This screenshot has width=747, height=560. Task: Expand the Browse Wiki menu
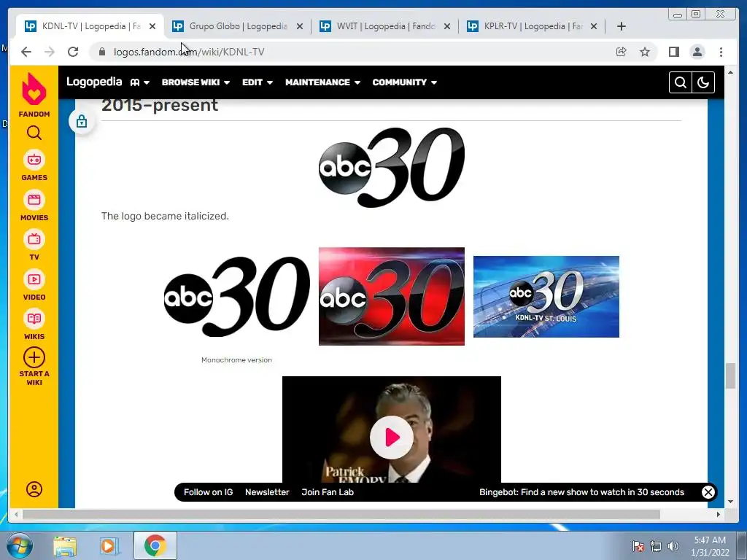196,82
